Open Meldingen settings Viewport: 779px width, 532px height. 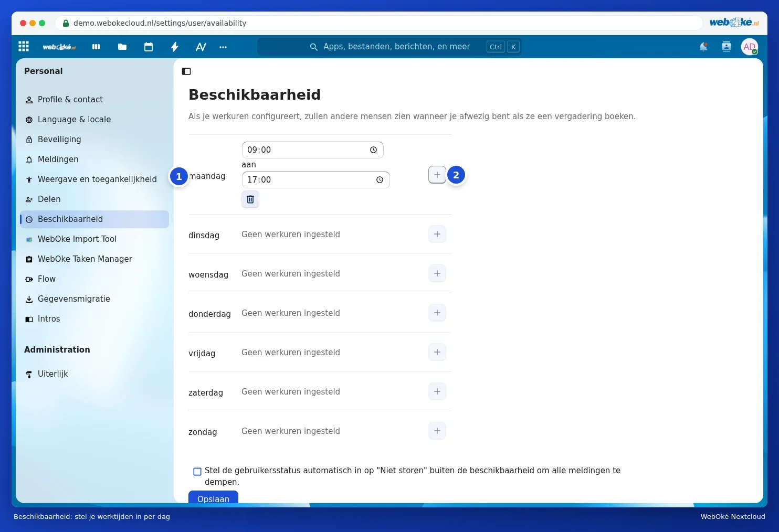pos(94,159)
